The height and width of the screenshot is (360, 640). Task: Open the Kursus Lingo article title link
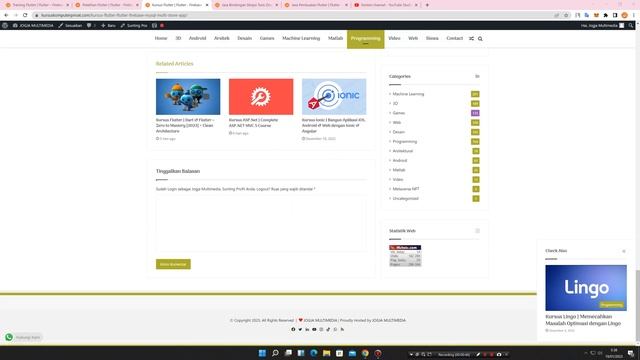coord(583,320)
